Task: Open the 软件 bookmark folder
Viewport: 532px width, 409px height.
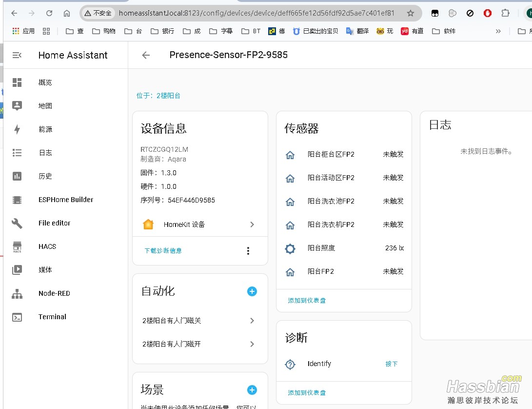Action: coord(444,31)
